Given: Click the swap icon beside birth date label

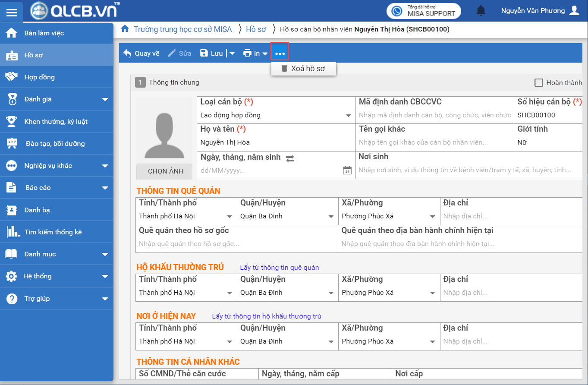Looking at the screenshot, I should [x=290, y=158].
